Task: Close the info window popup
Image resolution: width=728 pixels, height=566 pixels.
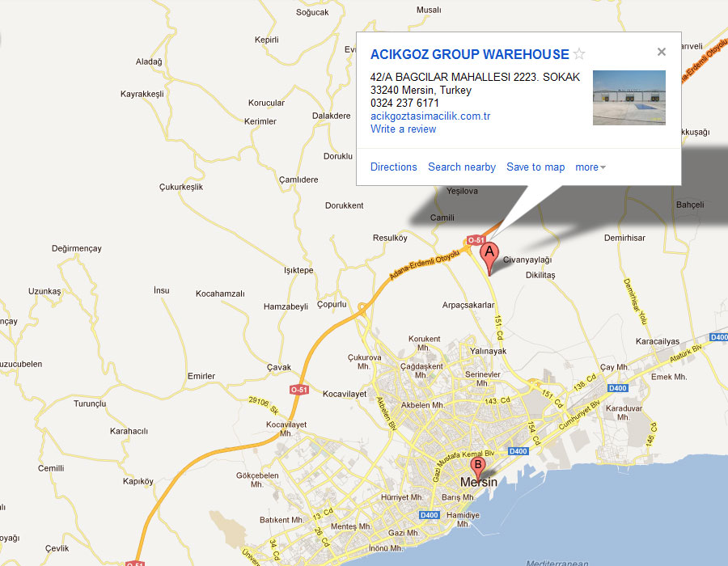Action: [662, 52]
